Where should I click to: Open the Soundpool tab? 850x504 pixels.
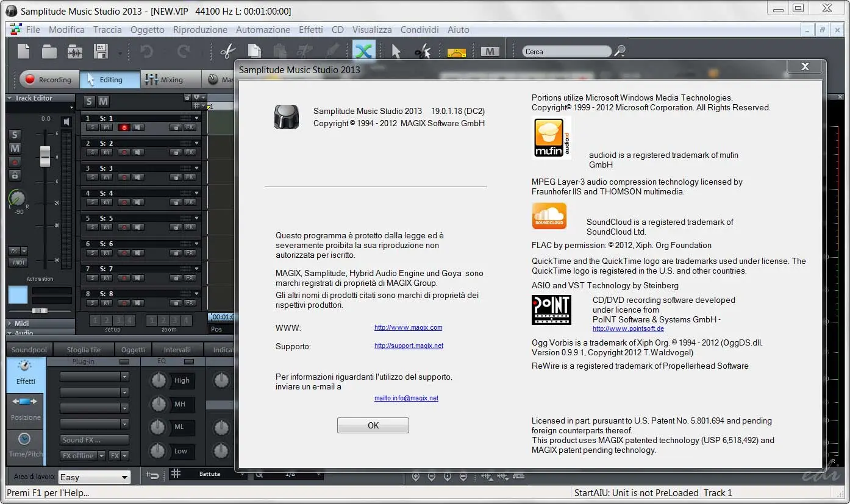(x=29, y=350)
